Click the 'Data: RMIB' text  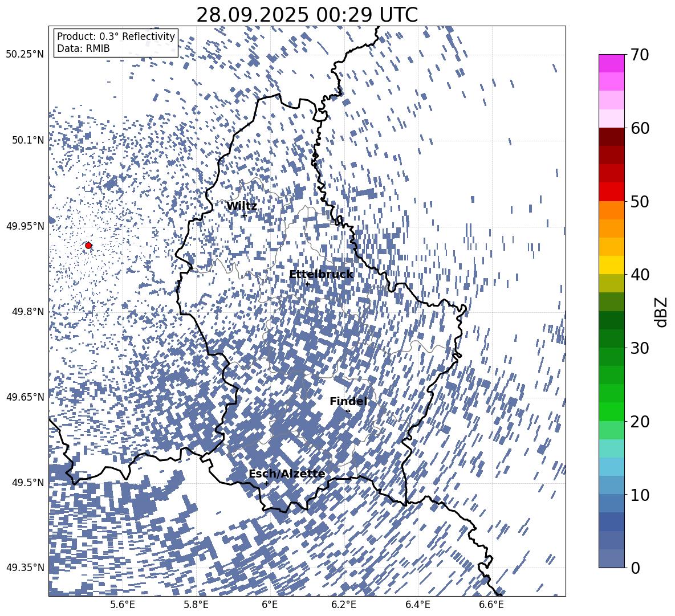[83, 48]
